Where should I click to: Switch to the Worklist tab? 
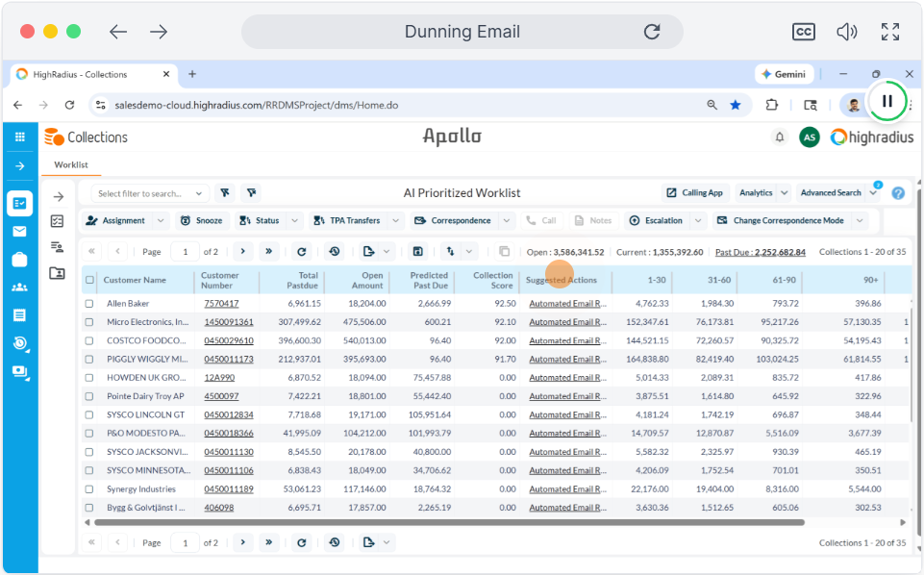coord(71,165)
